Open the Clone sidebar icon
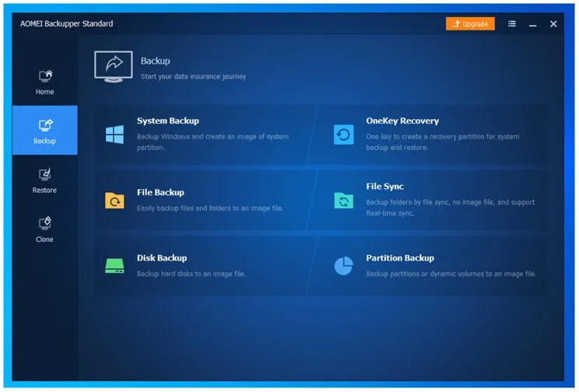This screenshot has height=392, width=579. point(45,223)
